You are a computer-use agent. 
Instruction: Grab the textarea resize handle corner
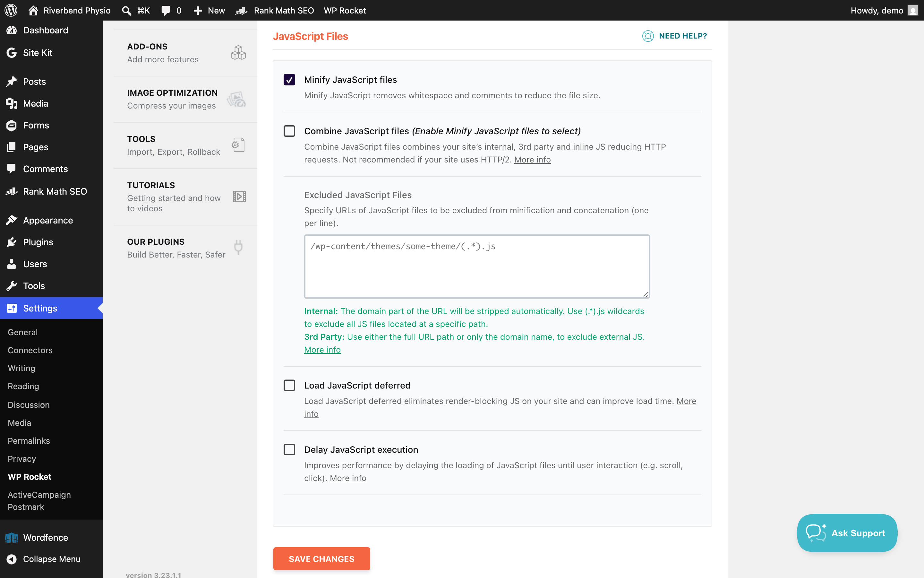[646, 294]
